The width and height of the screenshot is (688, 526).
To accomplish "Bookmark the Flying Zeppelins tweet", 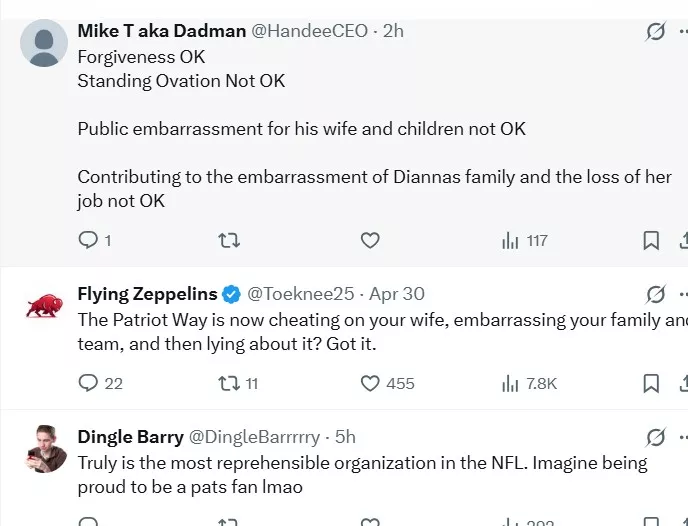I will (x=651, y=383).
